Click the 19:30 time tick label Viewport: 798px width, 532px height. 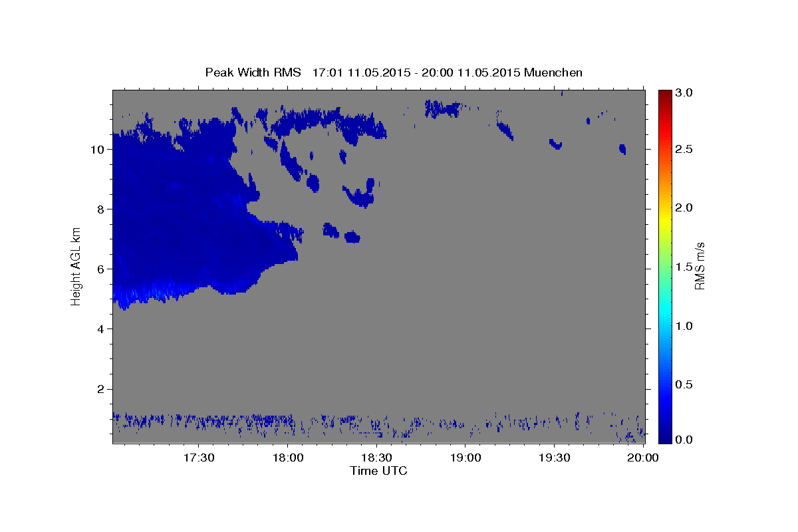554,458
